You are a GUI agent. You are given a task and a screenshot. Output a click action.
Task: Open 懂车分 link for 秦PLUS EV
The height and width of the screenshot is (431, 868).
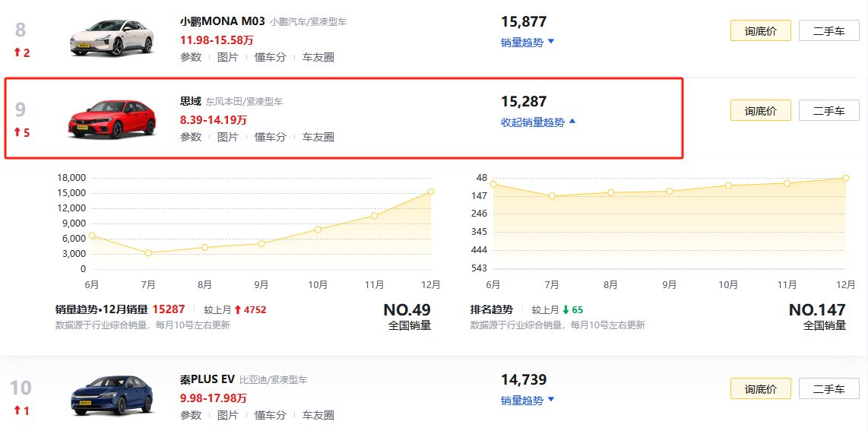click(x=270, y=415)
